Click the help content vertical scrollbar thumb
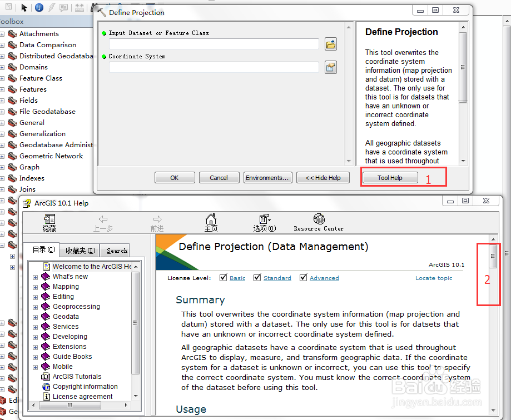511x420 pixels. pyautogui.click(x=493, y=256)
